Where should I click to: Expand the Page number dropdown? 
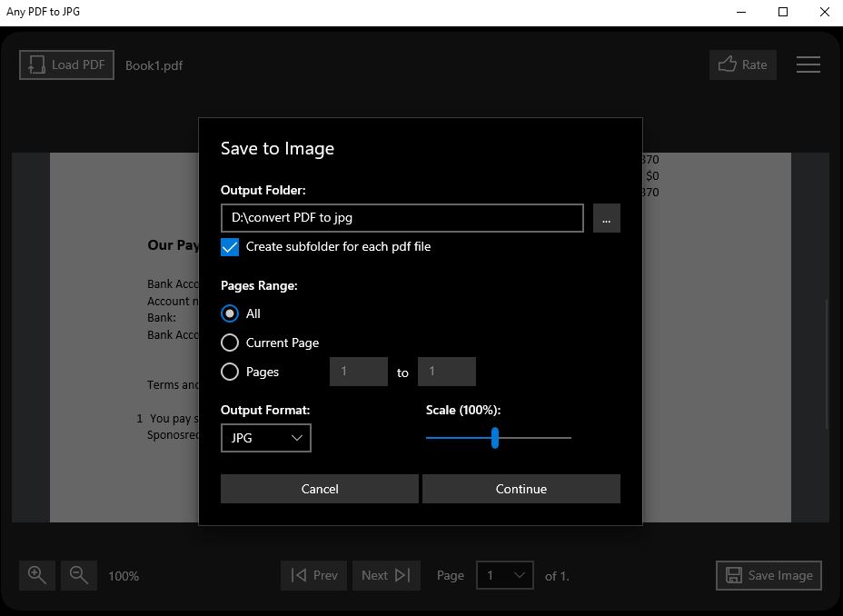coord(505,575)
